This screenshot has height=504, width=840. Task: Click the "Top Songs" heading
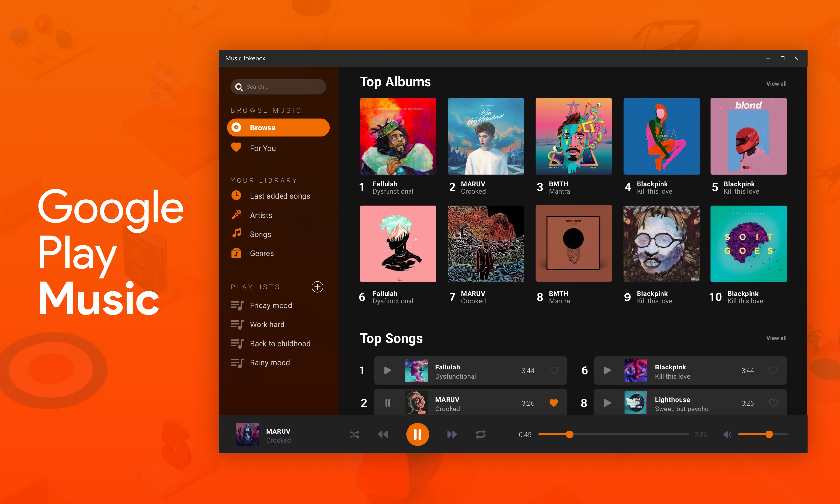click(x=391, y=339)
